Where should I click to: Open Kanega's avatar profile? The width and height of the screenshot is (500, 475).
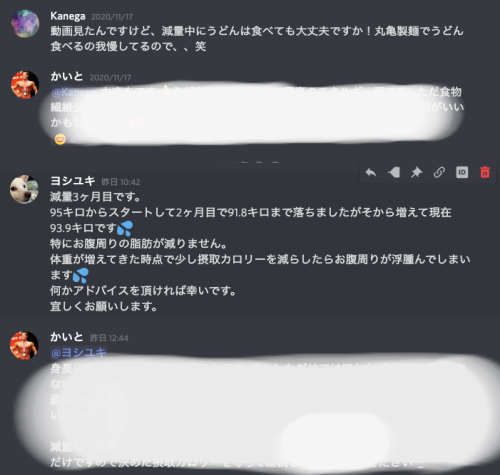click(x=25, y=24)
